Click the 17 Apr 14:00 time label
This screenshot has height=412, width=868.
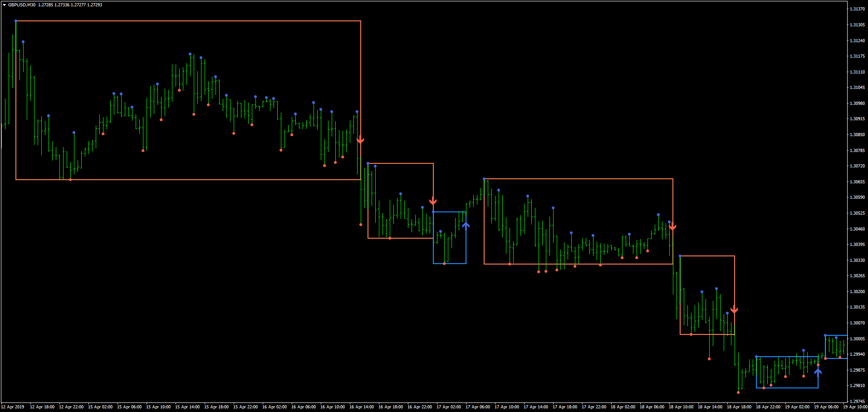[536, 407]
